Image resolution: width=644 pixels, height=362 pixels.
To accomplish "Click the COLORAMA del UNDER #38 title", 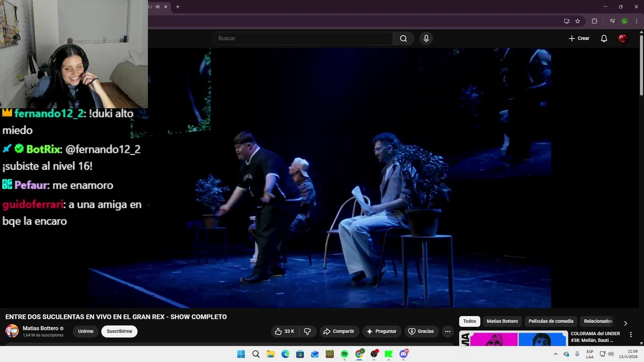I will click(596, 337).
